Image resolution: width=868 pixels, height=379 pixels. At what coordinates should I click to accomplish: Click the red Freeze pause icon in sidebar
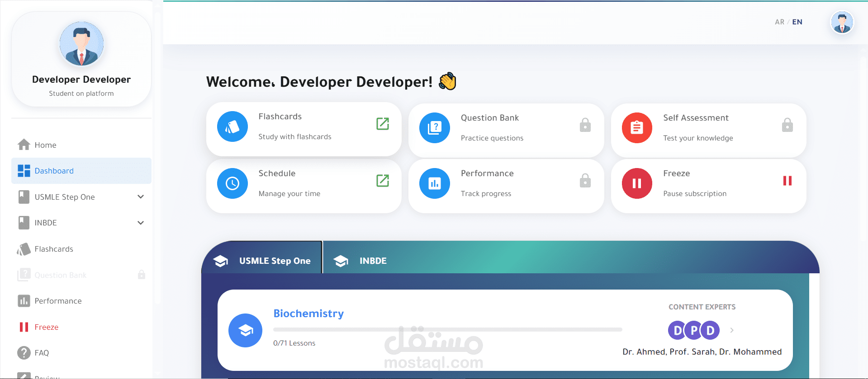tap(24, 327)
